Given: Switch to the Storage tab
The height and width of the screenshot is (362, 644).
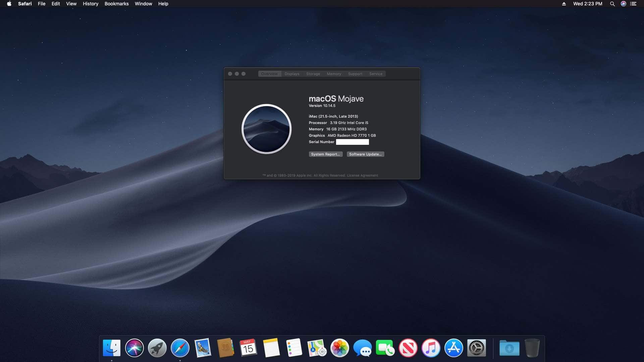Looking at the screenshot, I should [x=313, y=74].
